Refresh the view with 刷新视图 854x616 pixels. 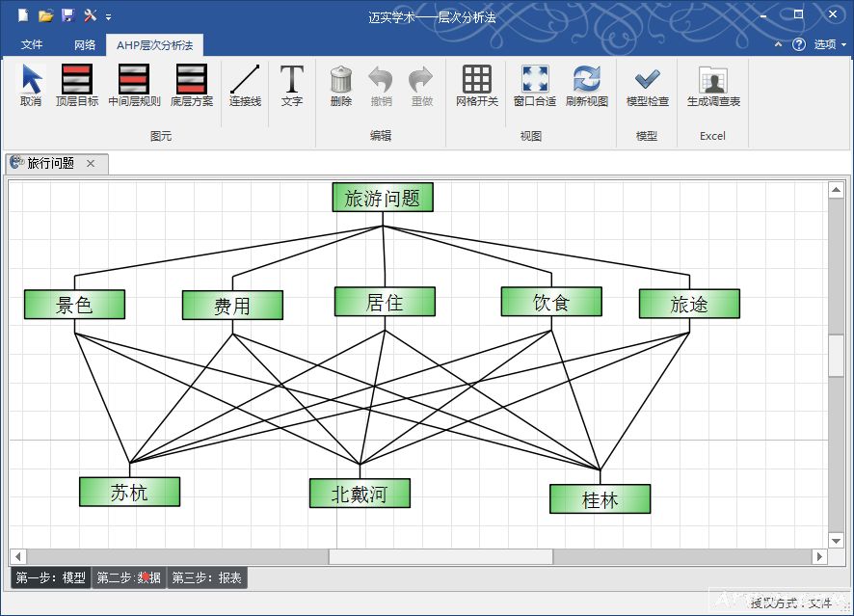click(x=587, y=85)
